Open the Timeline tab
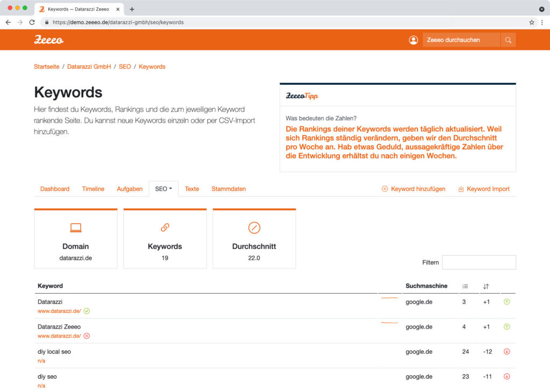 (x=93, y=188)
